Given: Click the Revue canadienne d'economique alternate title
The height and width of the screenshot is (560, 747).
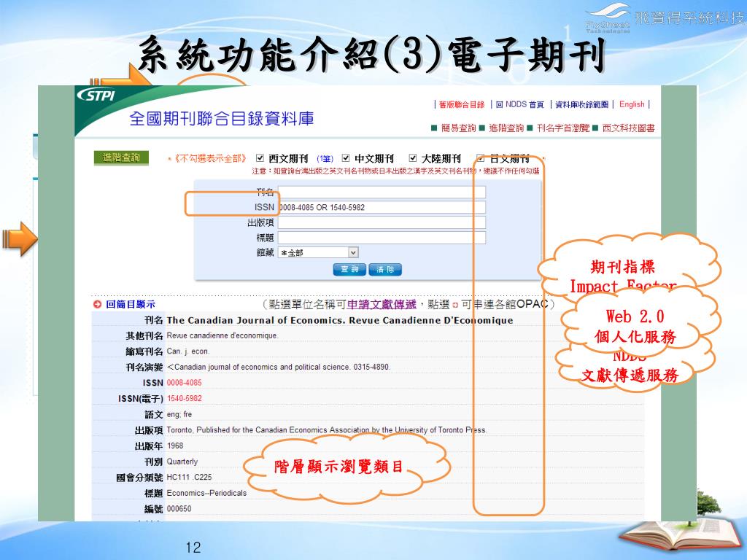Looking at the screenshot, I should coord(222,335).
